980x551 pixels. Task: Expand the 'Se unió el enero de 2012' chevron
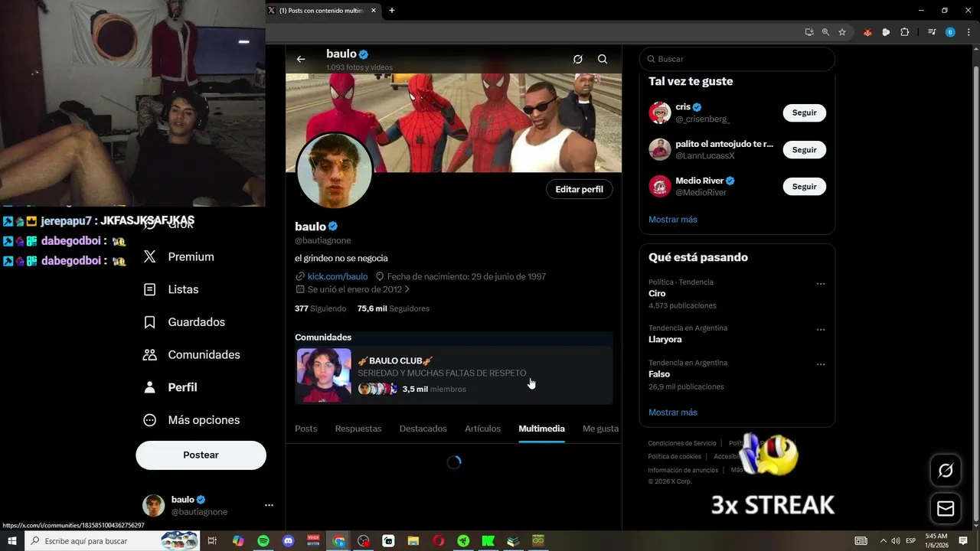[407, 289]
